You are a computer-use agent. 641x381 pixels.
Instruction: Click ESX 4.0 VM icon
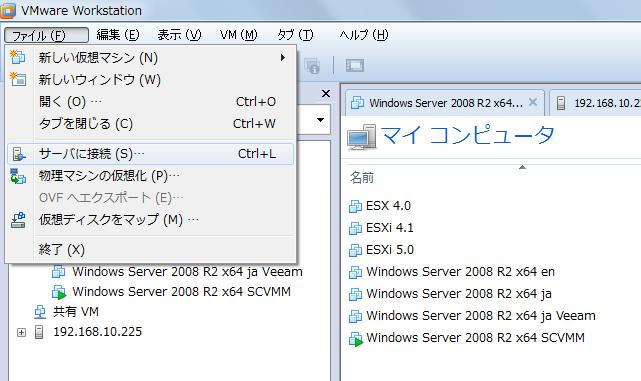356,206
